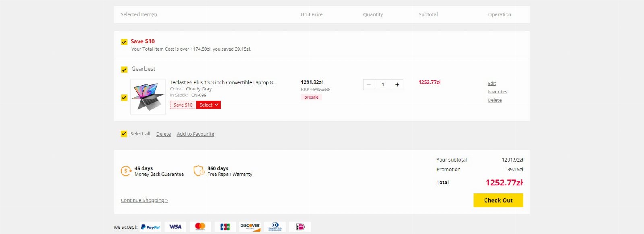This screenshot has width=644, height=234.
Task: Open the red Select dropdown
Action: 208,105
